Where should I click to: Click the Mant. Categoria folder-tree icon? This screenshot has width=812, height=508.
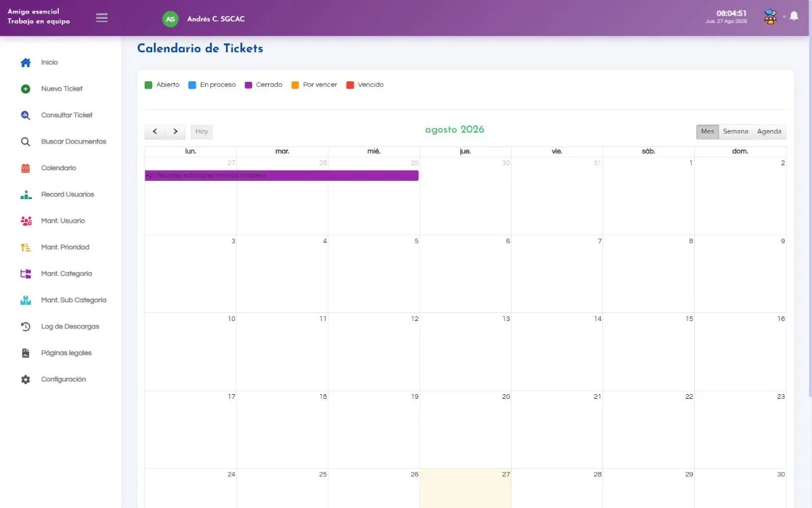pyautogui.click(x=26, y=274)
